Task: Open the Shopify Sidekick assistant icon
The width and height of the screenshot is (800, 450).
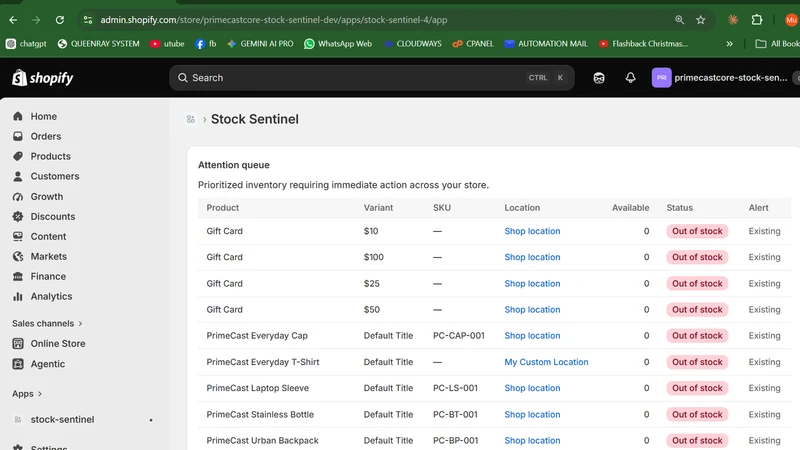Action: coord(599,78)
